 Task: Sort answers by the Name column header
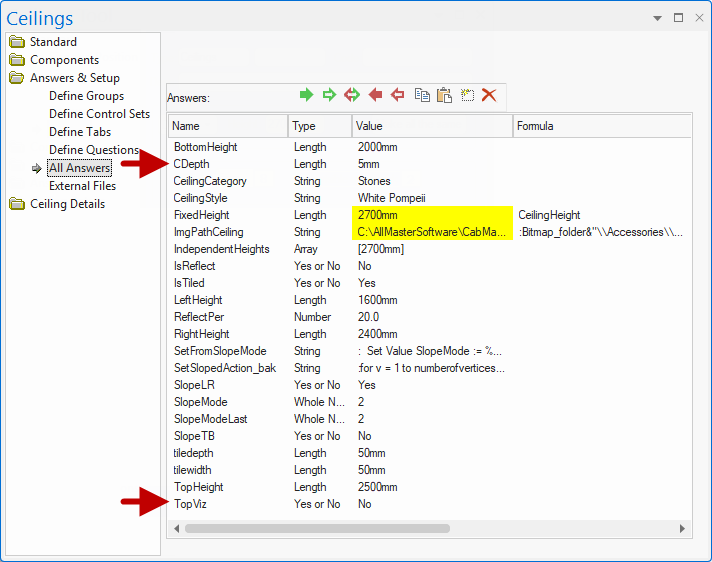(x=228, y=126)
